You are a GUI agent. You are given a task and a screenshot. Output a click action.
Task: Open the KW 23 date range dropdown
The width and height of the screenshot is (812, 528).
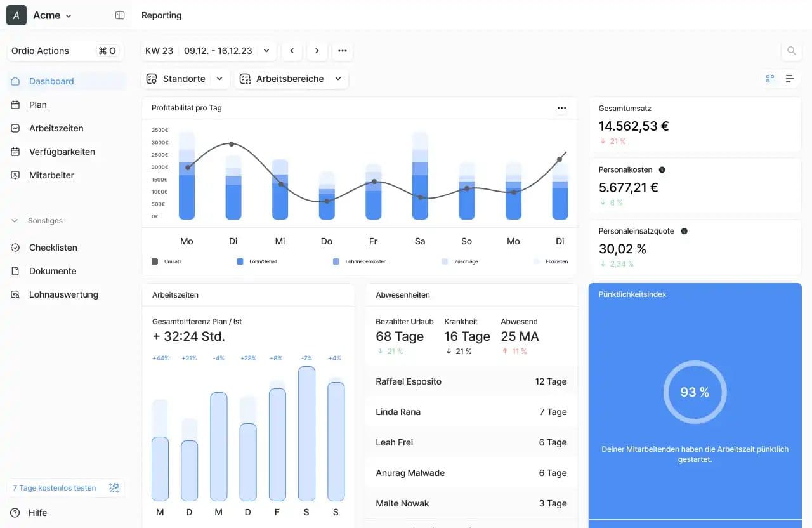pos(209,51)
